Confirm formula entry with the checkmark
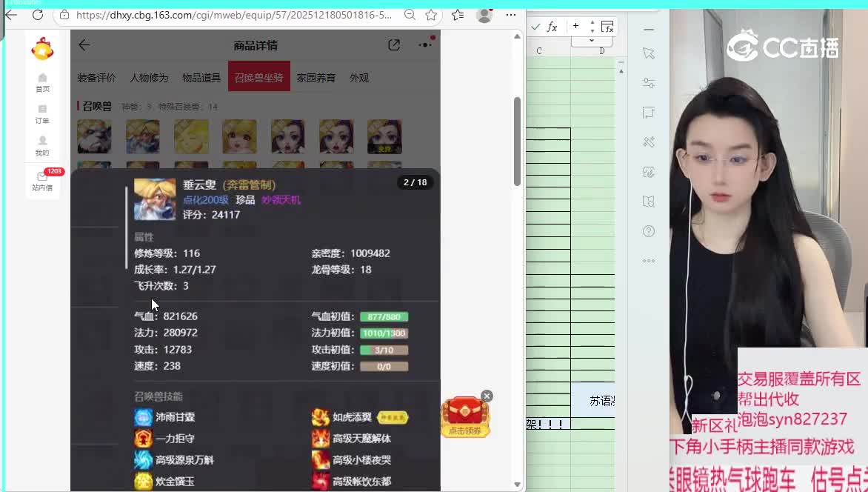 (x=535, y=27)
